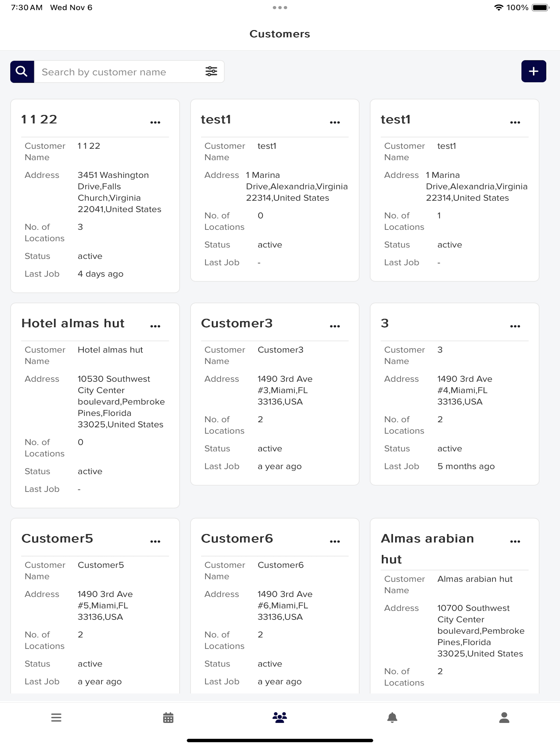Open the notifications bell tab
Image resolution: width=560 pixels, height=747 pixels.
pyautogui.click(x=392, y=717)
